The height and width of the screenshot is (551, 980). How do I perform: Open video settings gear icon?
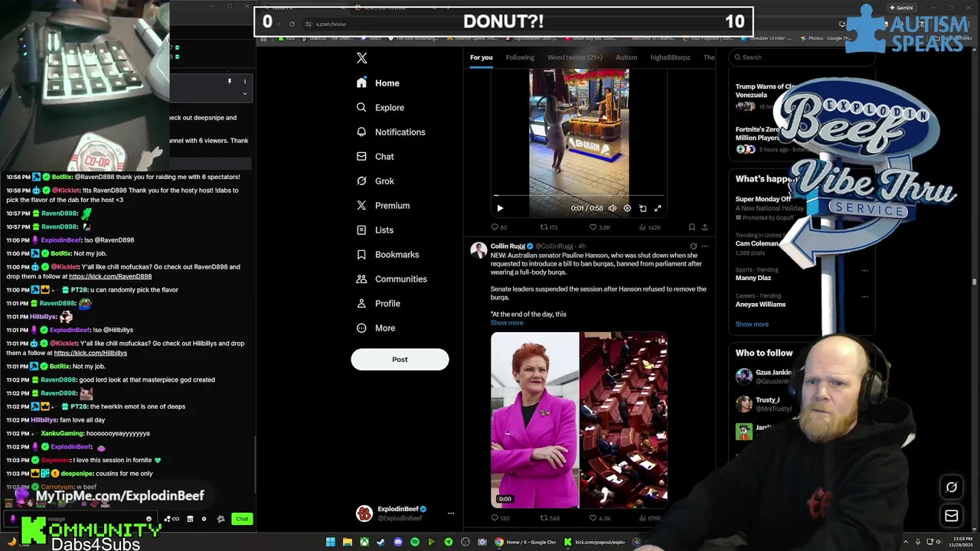coord(627,208)
